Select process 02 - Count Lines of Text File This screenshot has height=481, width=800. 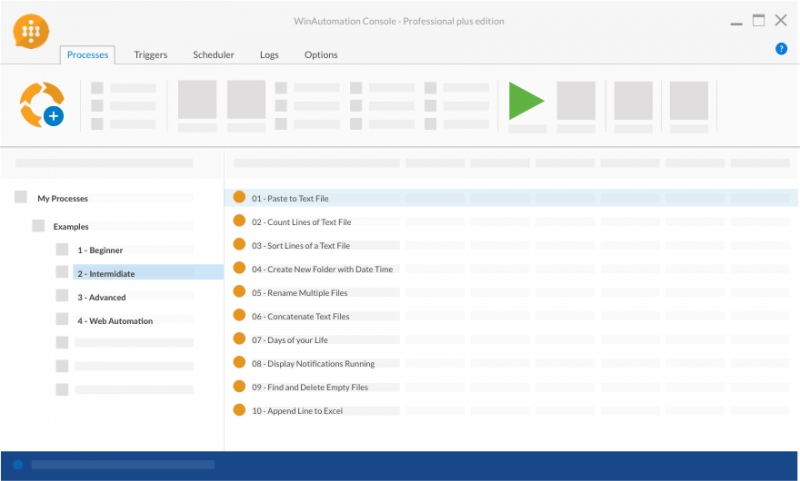301,222
